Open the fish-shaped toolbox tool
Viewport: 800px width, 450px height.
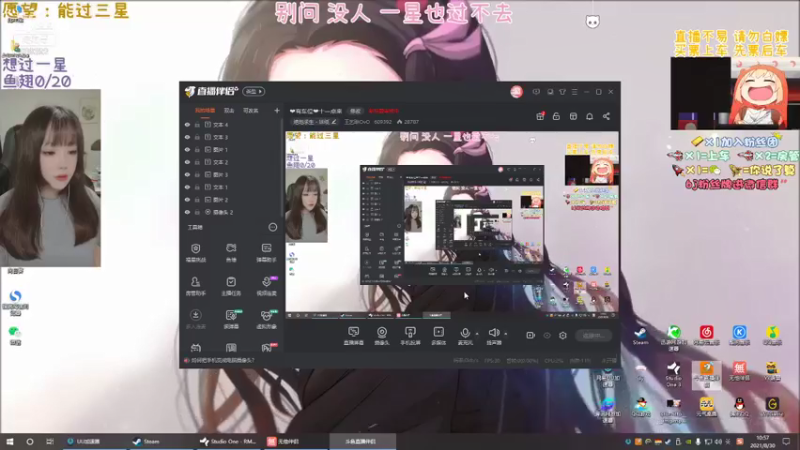pos(231,253)
